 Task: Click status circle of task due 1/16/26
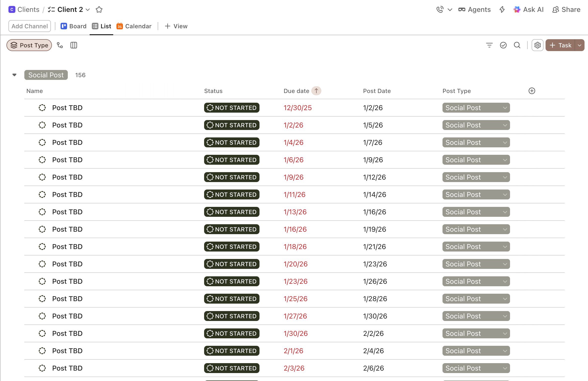click(42, 229)
